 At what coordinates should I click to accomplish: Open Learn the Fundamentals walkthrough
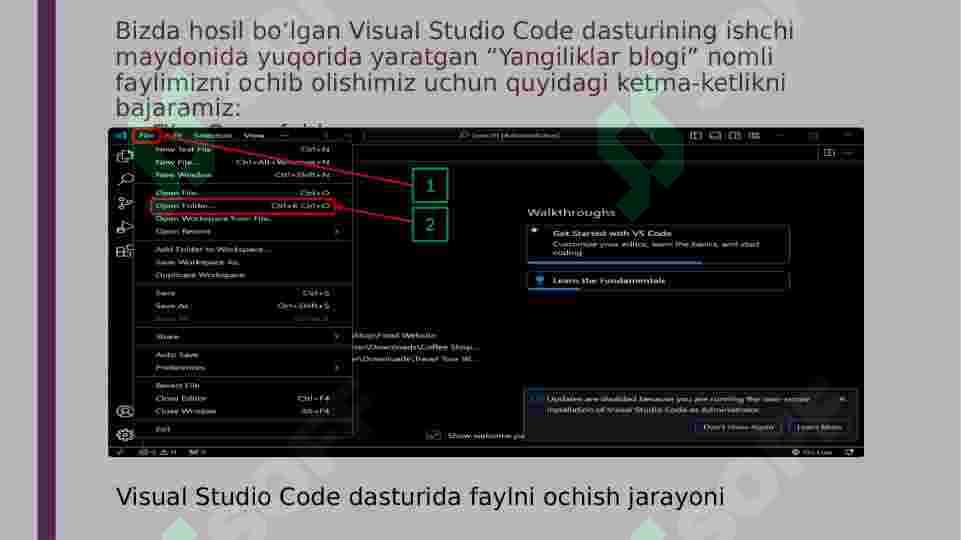pos(658,281)
